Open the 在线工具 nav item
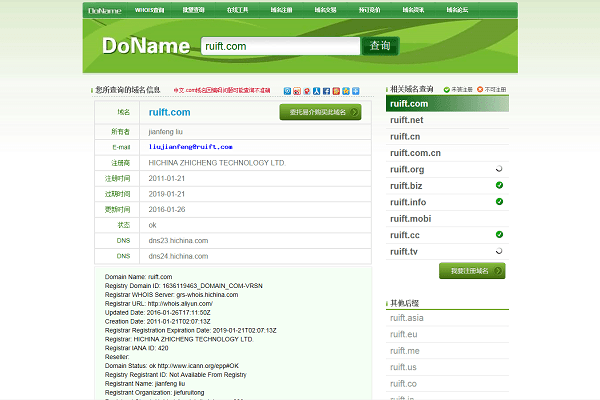 (x=237, y=10)
